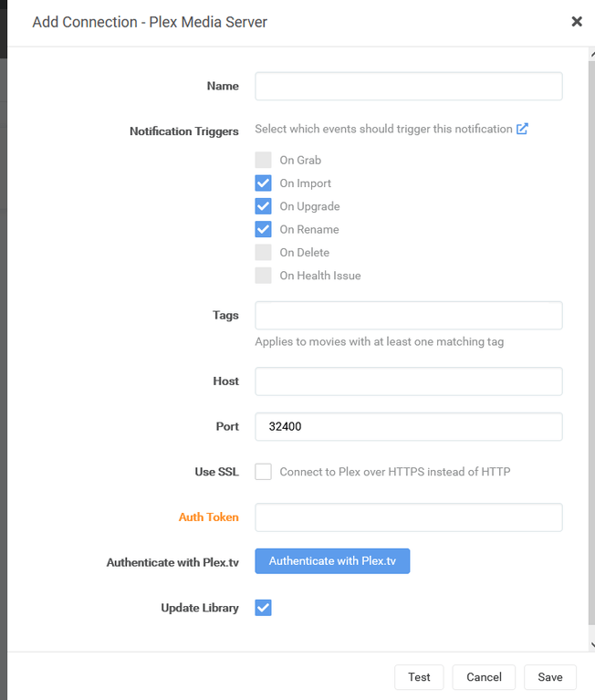Image resolution: width=595 pixels, height=700 pixels.
Task: Click the dialog's vertical scrollbar
Action: 591,344
